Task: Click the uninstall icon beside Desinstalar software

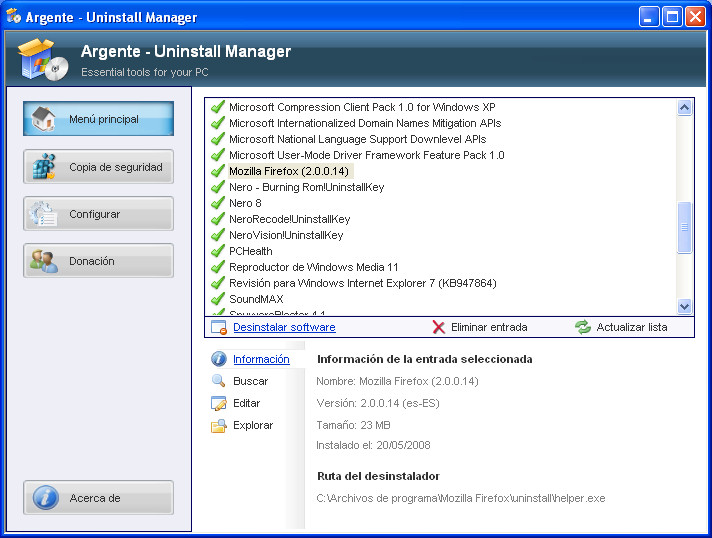Action: (219, 327)
